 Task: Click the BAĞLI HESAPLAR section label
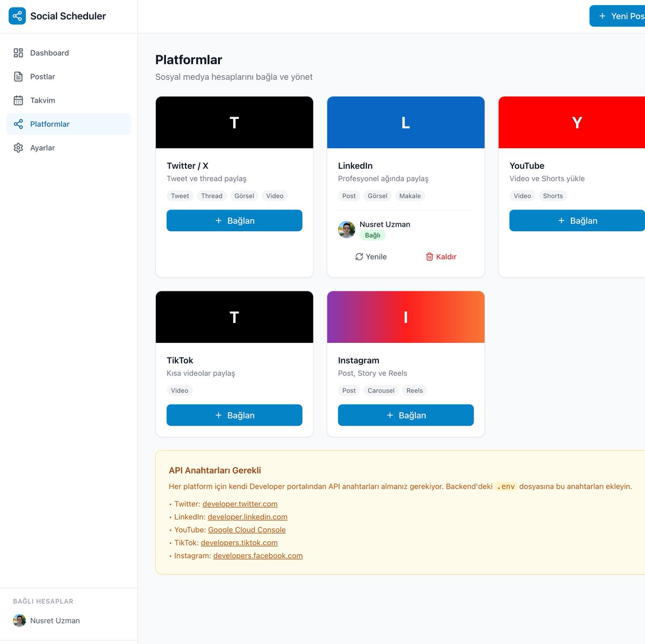pyautogui.click(x=43, y=601)
